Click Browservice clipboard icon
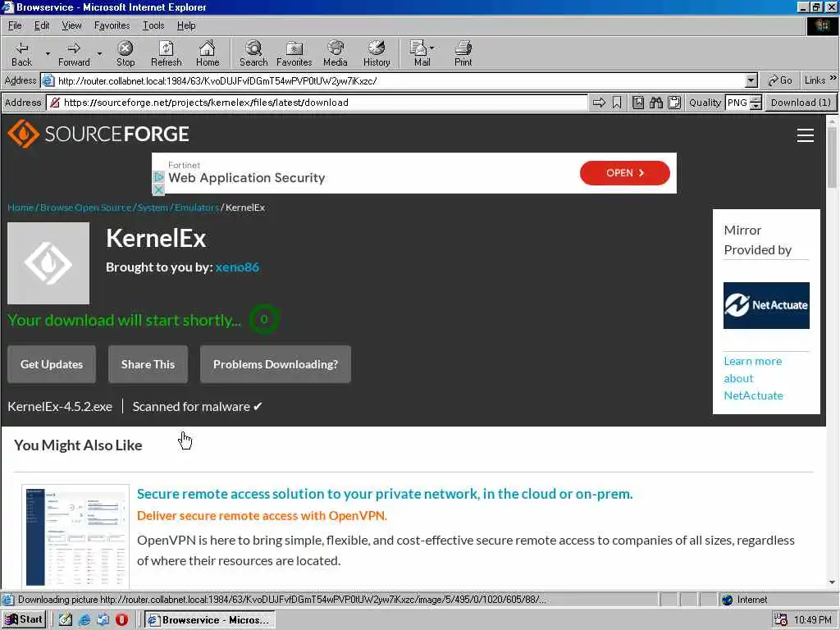 [x=674, y=103]
